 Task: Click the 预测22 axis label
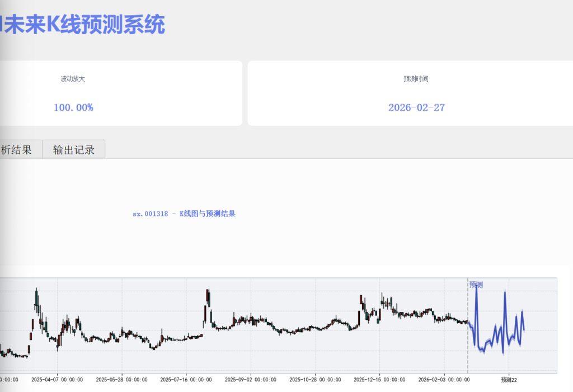509,379
